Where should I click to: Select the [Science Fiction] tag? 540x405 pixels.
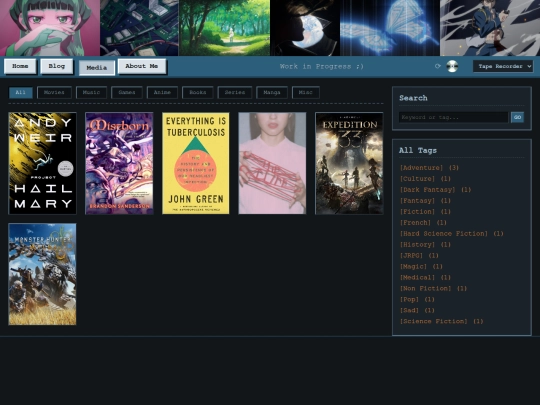click(x=434, y=322)
